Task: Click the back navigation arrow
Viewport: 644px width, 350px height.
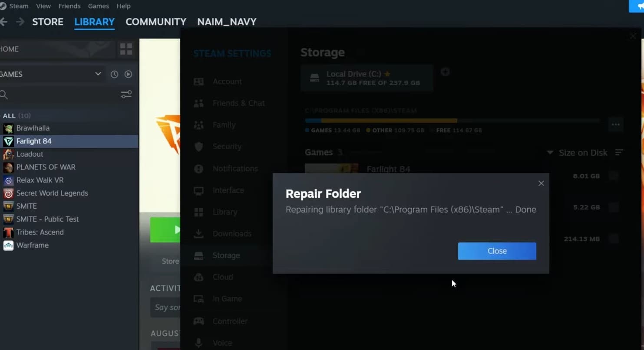Action: pyautogui.click(x=4, y=22)
